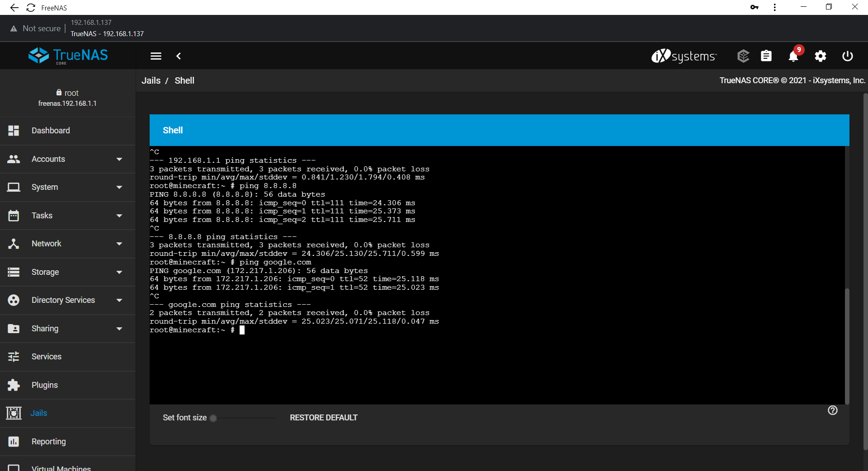Open the saved passwords key icon

754,7
